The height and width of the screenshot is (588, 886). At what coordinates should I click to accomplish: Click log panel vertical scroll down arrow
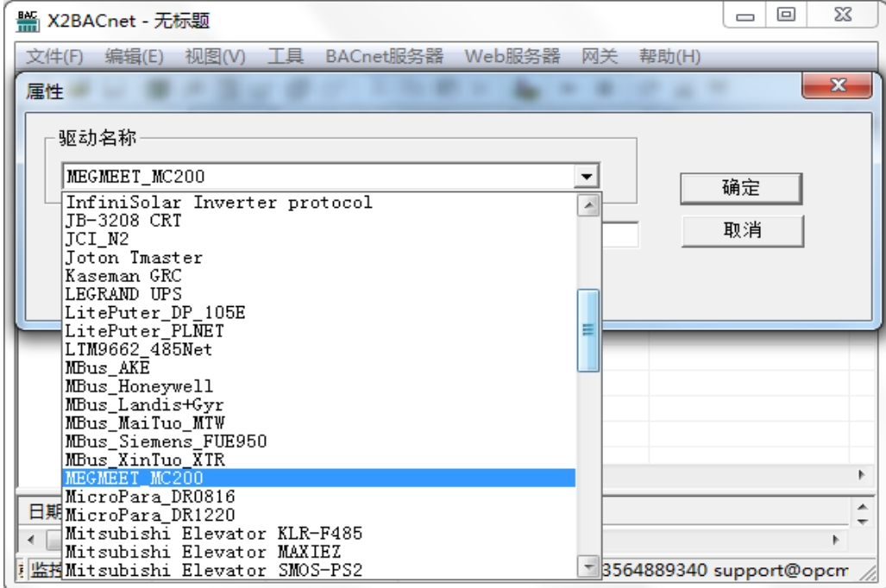(x=862, y=521)
